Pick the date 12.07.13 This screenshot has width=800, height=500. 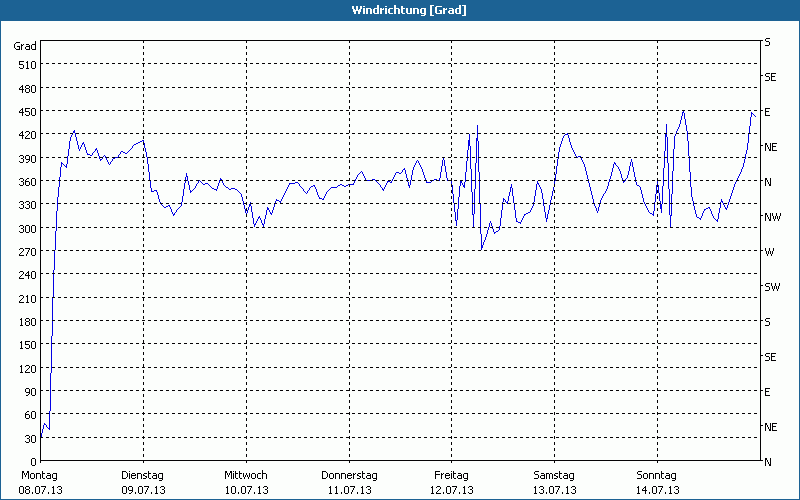point(452,490)
